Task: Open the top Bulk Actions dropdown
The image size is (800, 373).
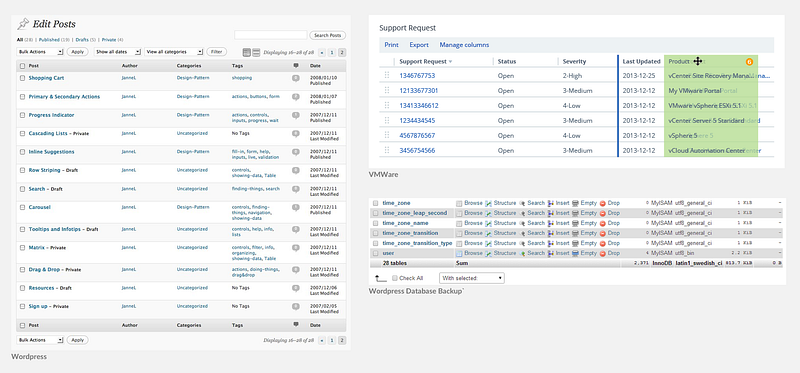Action: click(40, 52)
